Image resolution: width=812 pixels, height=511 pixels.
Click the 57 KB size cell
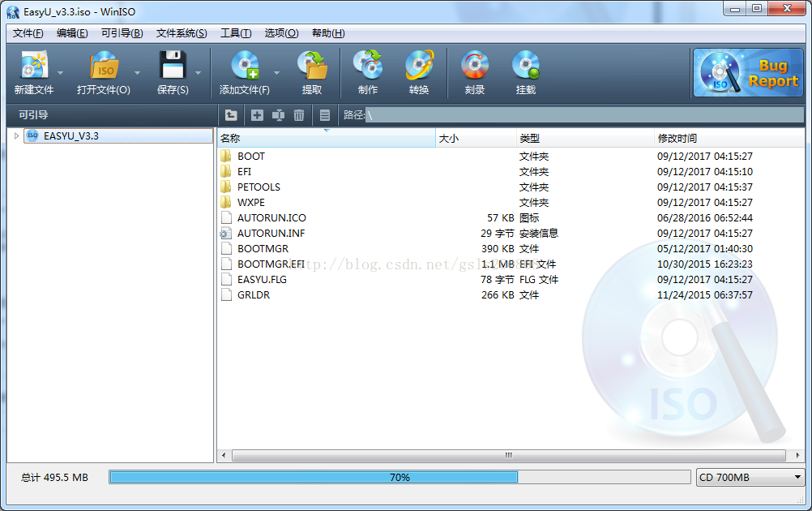click(500, 217)
